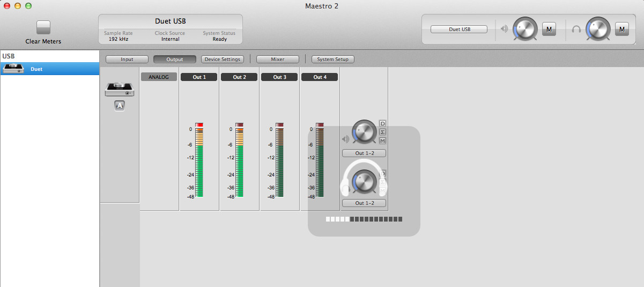Go to the Mixer tab

coord(278,59)
